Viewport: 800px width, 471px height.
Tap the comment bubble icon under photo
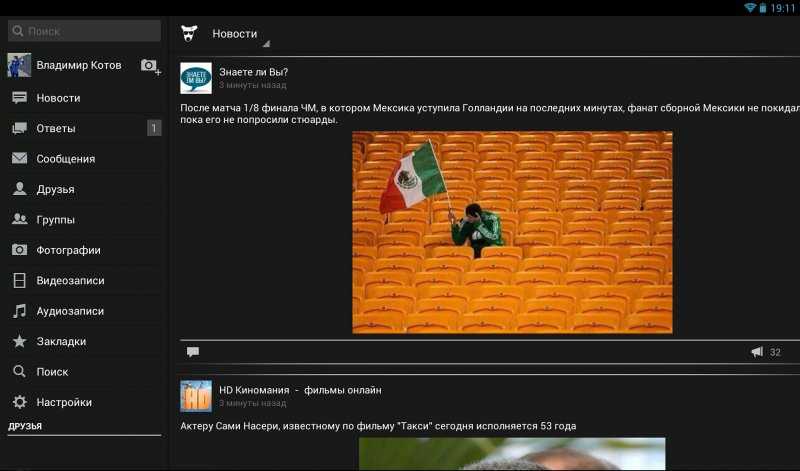click(193, 352)
